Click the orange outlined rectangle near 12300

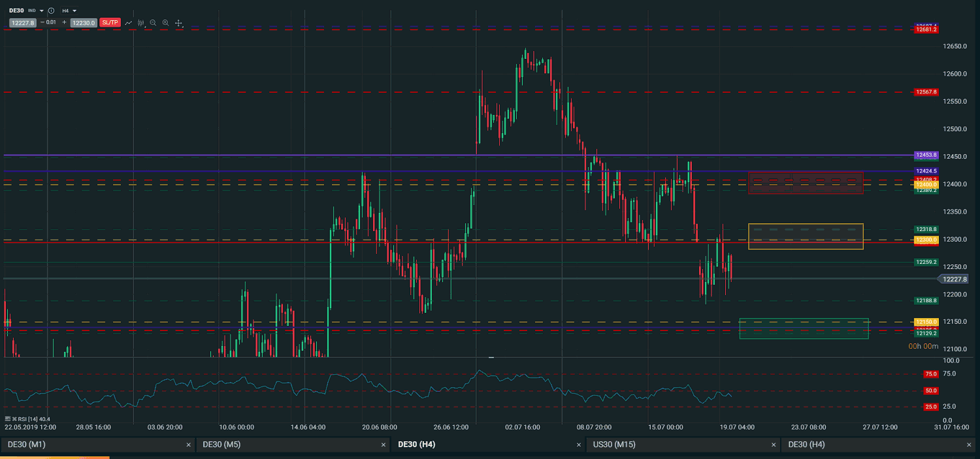(x=806, y=236)
